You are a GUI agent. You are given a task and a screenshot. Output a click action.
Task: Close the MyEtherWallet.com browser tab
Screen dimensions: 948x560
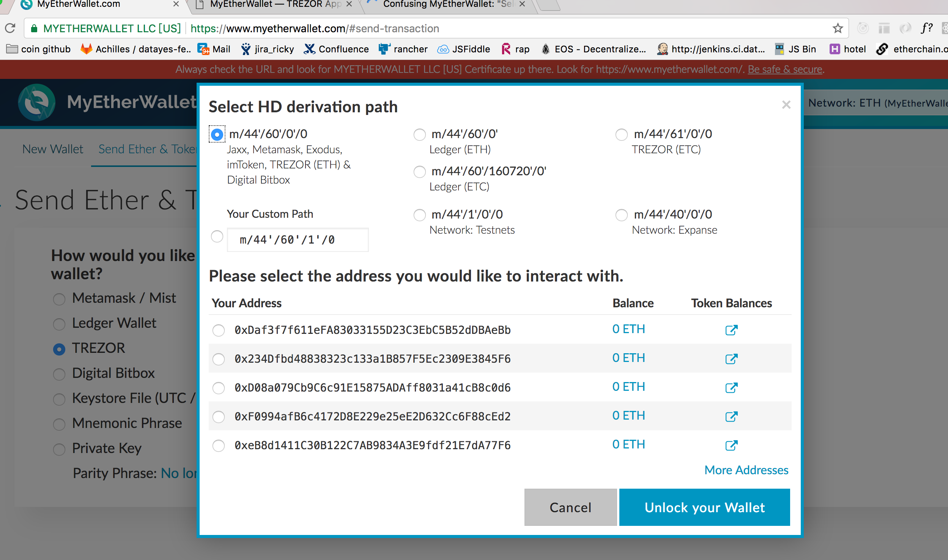(x=176, y=4)
